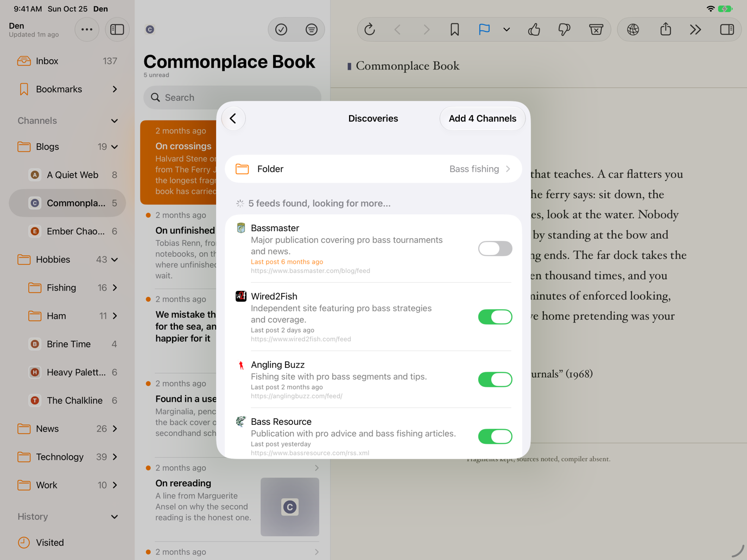Select The Chalkline channel
Screen dimensions: 747x560
coord(67,400)
